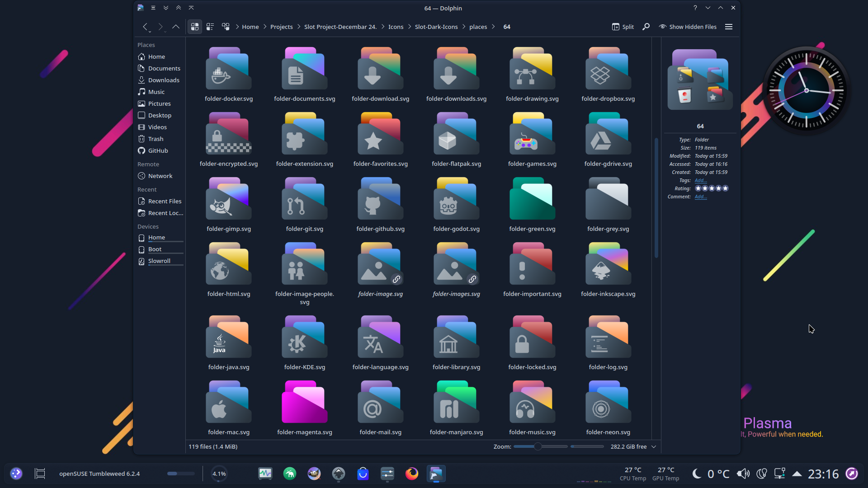The width and height of the screenshot is (868, 488).
Task: Select folder-dropbox.svg icon
Action: (x=608, y=69)
